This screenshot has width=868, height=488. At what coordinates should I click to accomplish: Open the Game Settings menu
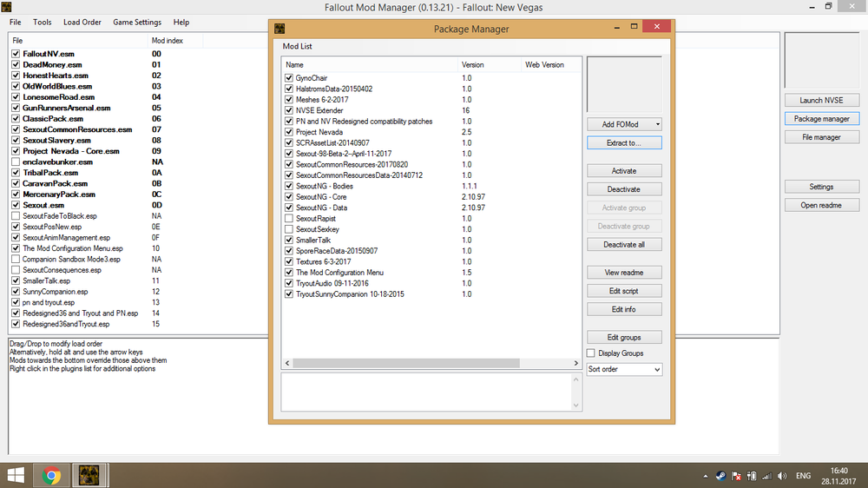tap(137, 23)
